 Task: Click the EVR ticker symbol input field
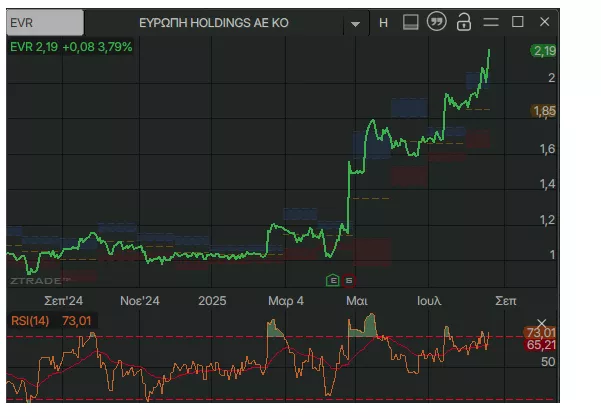point(45,23)
